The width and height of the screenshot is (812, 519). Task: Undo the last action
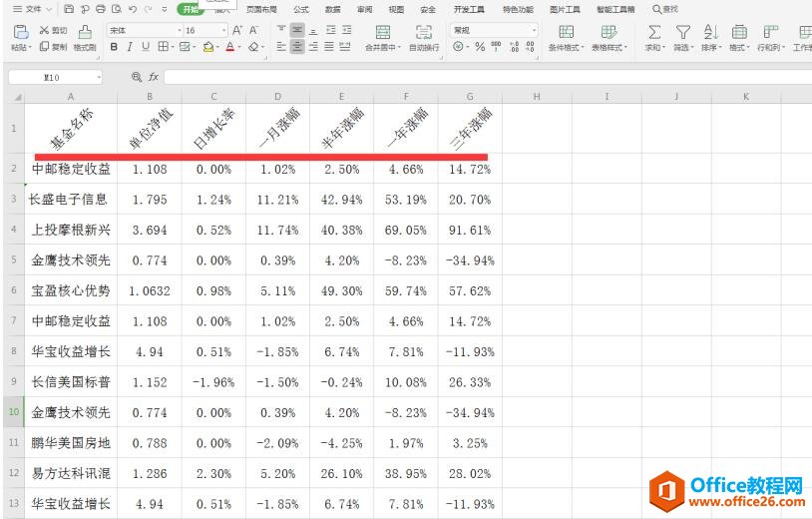(133, 9)
